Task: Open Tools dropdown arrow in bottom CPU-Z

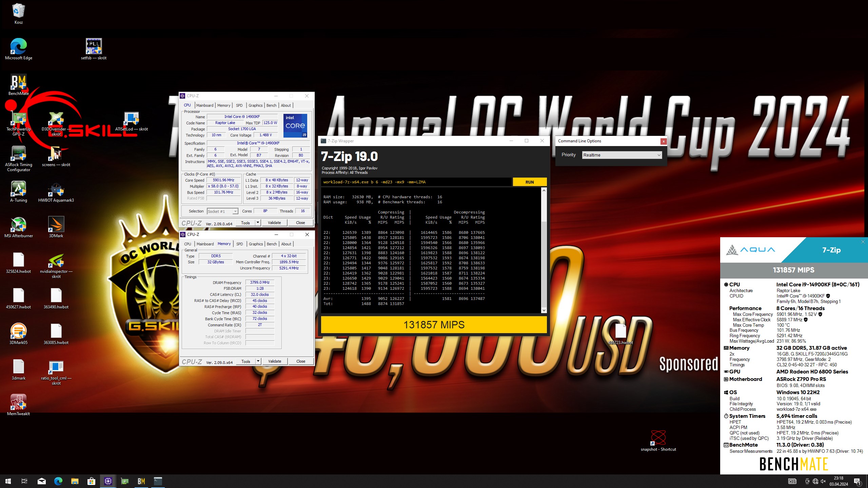Action: click(258, 361)
